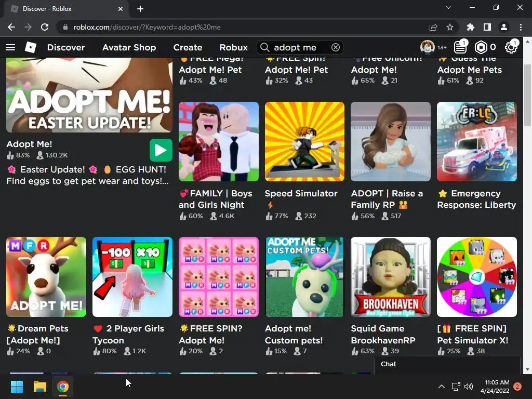The width and height of the screenshot is (532, 399).
Task: Open the Create menu item
Action: pos(188,47)
